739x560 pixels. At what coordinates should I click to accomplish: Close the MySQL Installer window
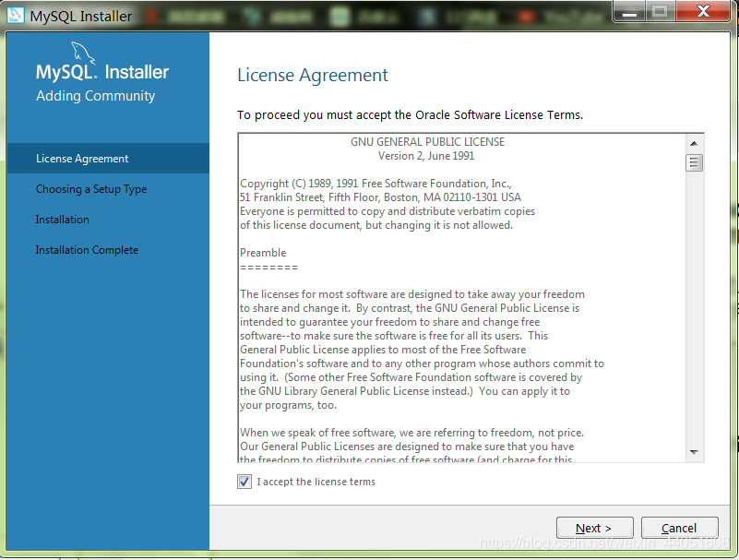[703, 11]
